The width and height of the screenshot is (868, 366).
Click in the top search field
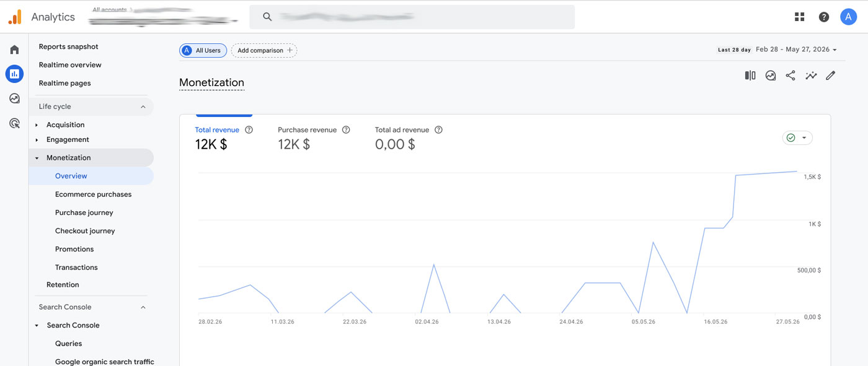point(412,17)
